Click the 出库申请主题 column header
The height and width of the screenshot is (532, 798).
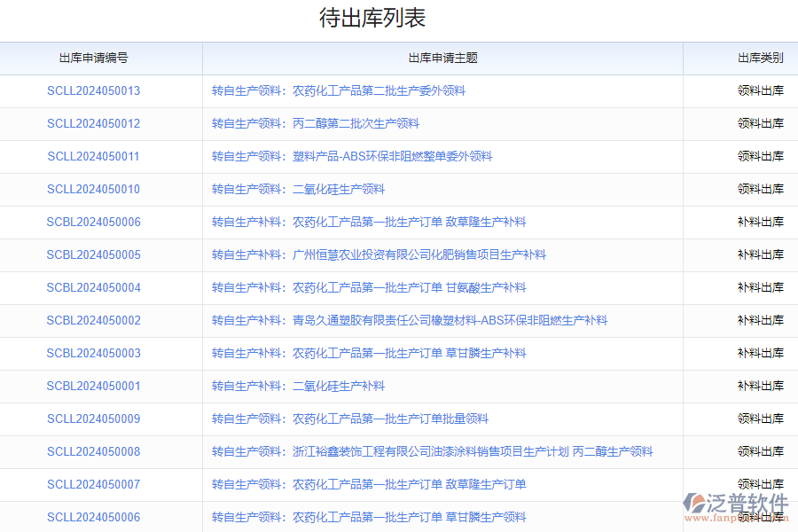click(442, 58)
